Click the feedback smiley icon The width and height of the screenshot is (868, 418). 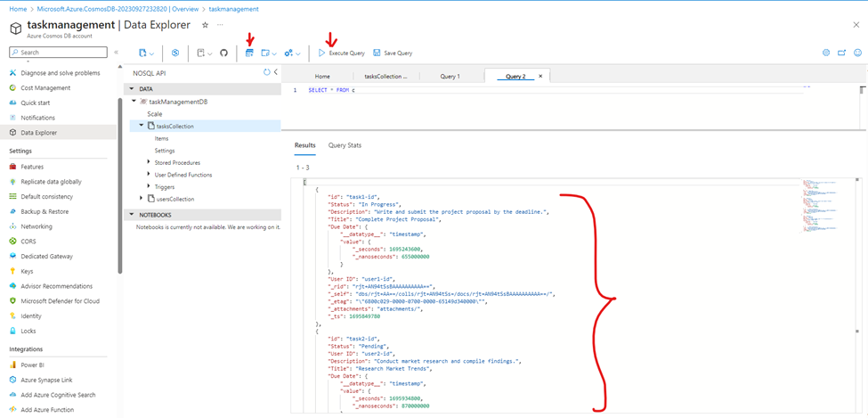(858, 53)
